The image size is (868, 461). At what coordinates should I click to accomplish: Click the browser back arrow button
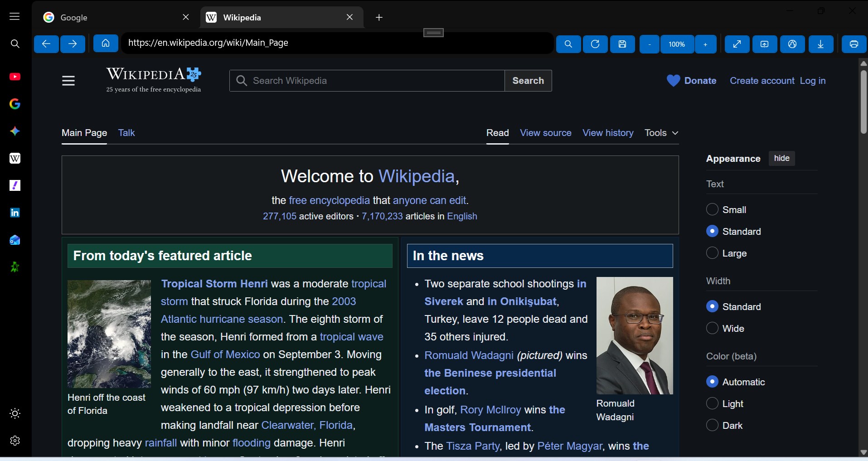46,44
